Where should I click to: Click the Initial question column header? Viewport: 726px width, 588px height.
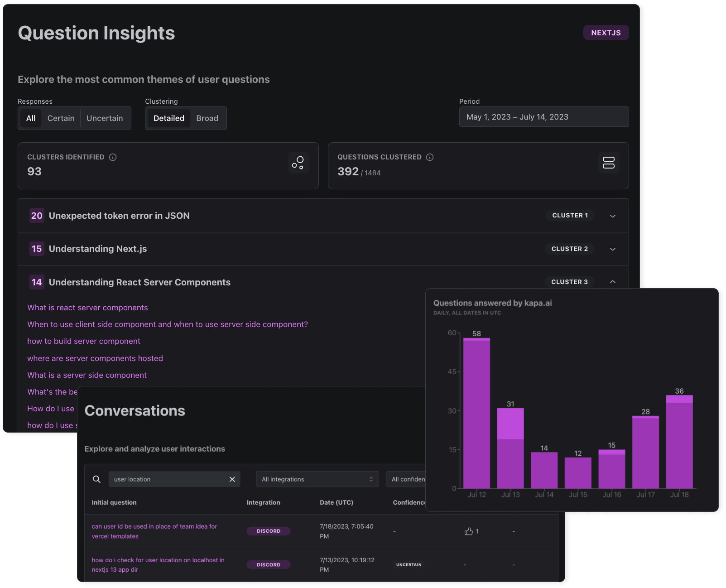(x=114, y=502)
